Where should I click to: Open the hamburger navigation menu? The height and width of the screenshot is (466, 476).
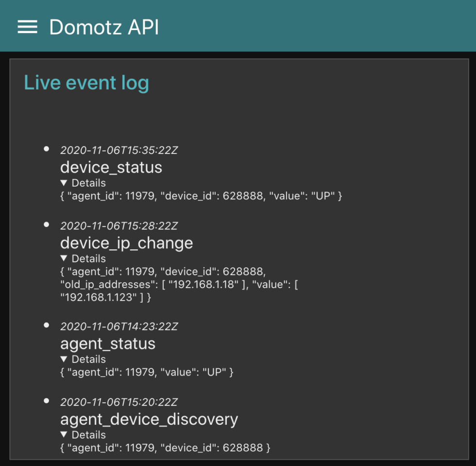[x=27, y=27]
